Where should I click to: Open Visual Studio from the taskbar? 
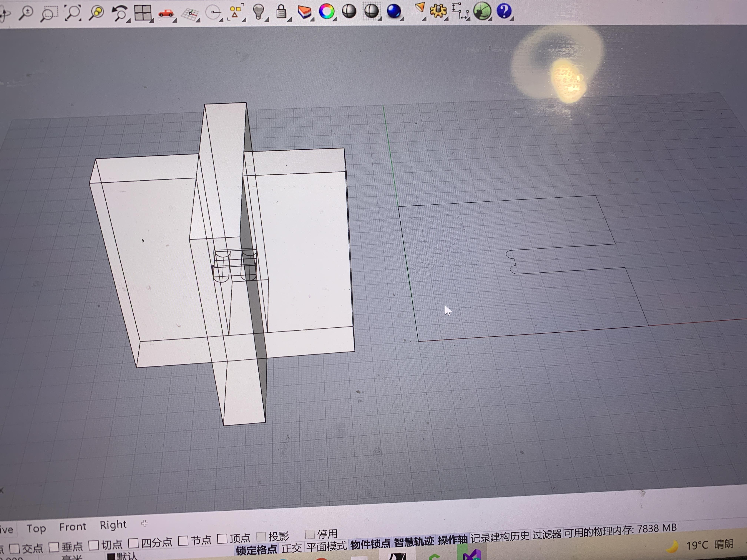pos(472,554)
